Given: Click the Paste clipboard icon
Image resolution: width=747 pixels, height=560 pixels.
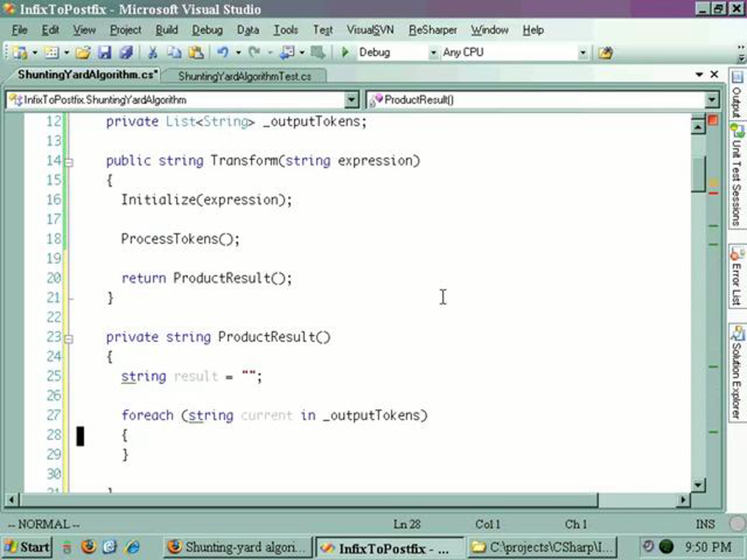Looking at the screenshot, I should click(196, 53).
